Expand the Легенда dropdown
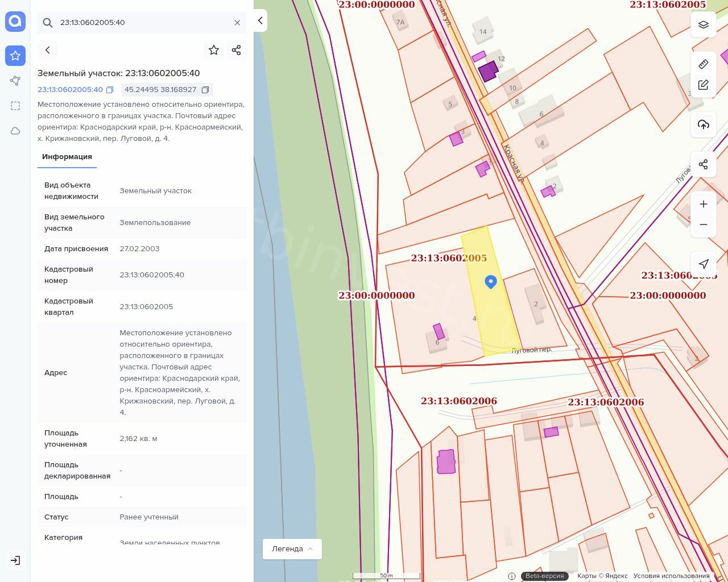Viewport: 728px width, 582px height. 292,549
